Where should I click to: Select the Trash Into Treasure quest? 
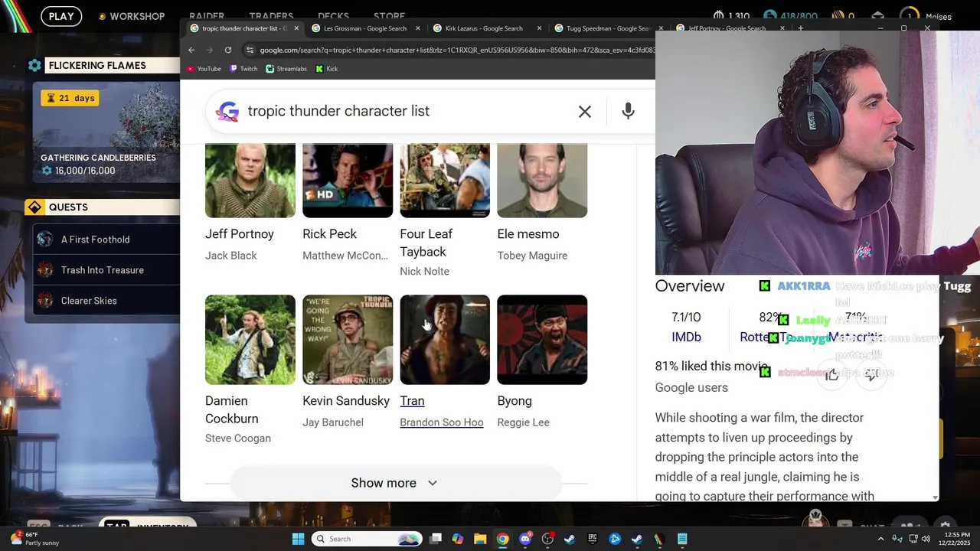[x=106, y=270]
